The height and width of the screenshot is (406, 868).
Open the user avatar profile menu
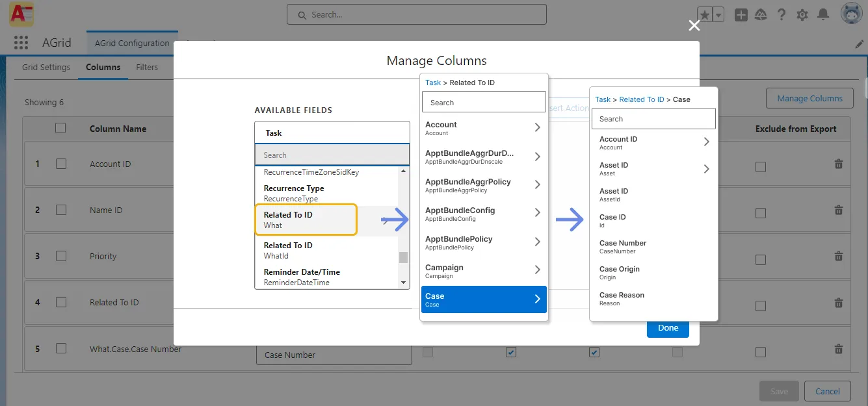click(852, 14)
